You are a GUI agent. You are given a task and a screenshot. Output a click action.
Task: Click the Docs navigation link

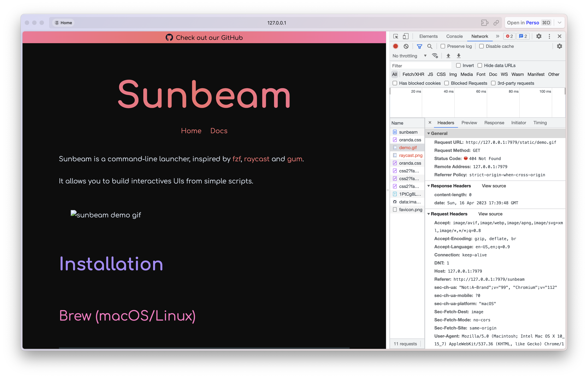click(x=219, y=131)
